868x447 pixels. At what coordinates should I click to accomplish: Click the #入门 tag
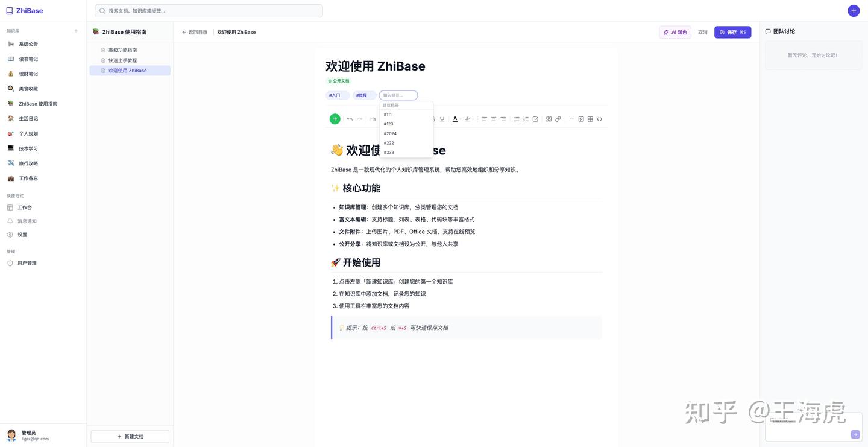338,95
